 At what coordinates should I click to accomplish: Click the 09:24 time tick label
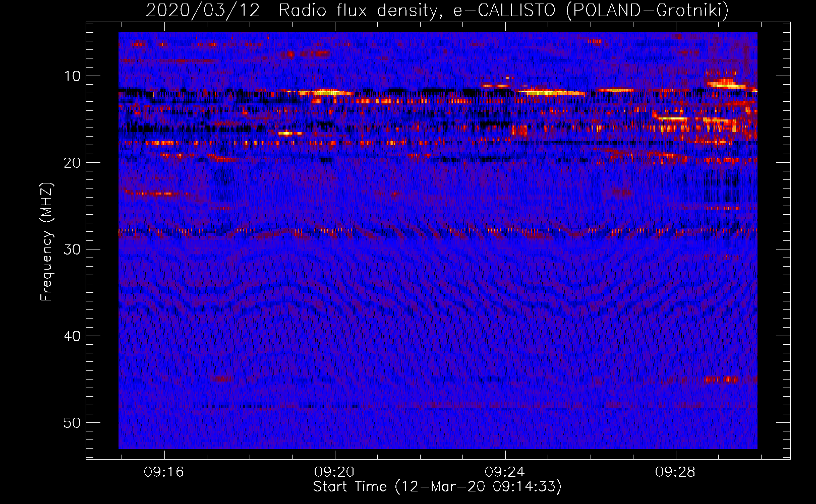[x=505, y=472]
